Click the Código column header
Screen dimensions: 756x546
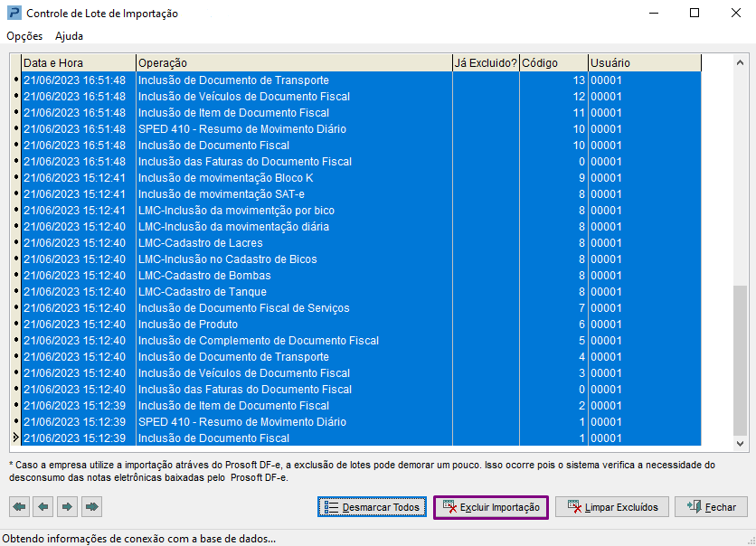click(553, 63)
